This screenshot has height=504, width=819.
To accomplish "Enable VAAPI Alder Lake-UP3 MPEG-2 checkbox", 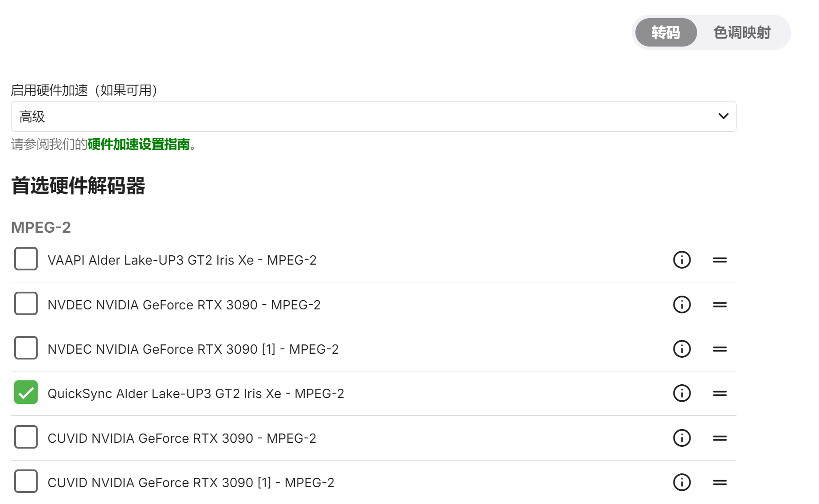I will tap(26, 259).
